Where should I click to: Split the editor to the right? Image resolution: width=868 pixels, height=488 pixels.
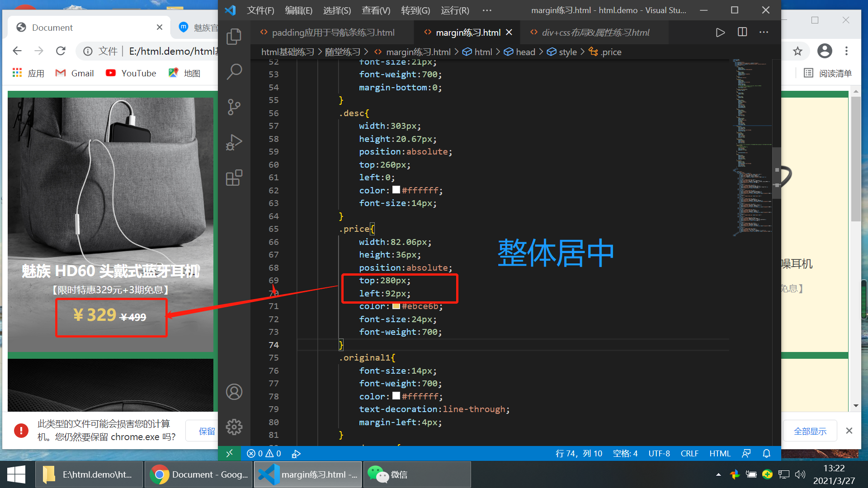[x=742, y=32]
